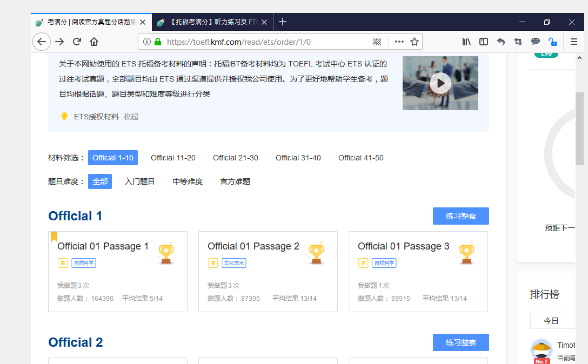Viewport: 588px width, 364px height.
Task: Select 中等难度 difficulty filter
Action: tap(188, 181)
